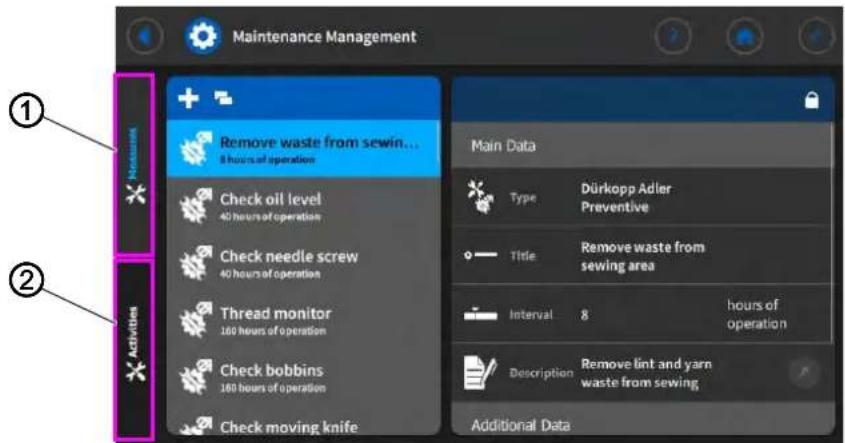Click the Main Data section header
This screenshot has width=845, height=443.
coord(642,146)
